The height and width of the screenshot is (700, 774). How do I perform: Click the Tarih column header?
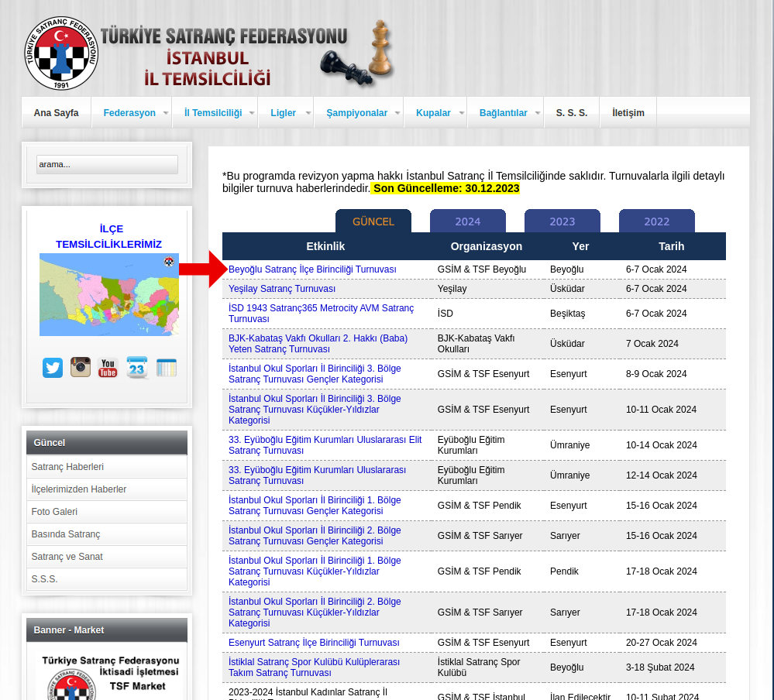tap(671, 246)
